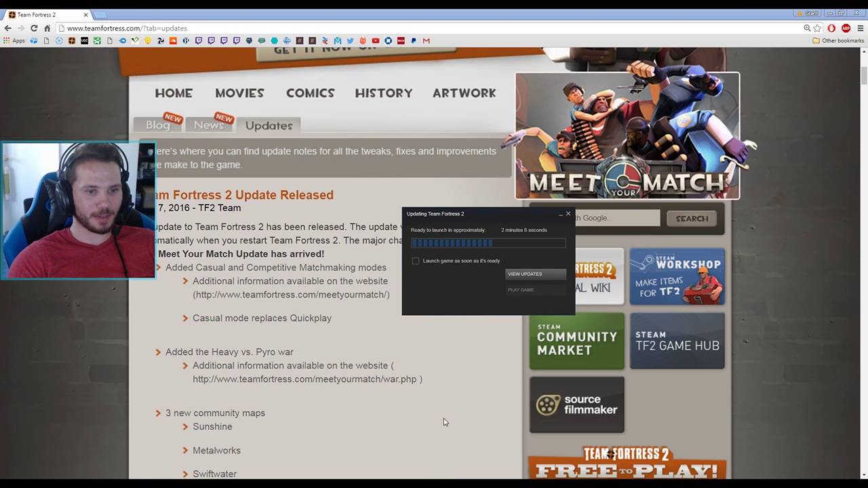Open the ABP Adblock Plus extension
Screen dimensions: 868x488
(x=846, y=28)
